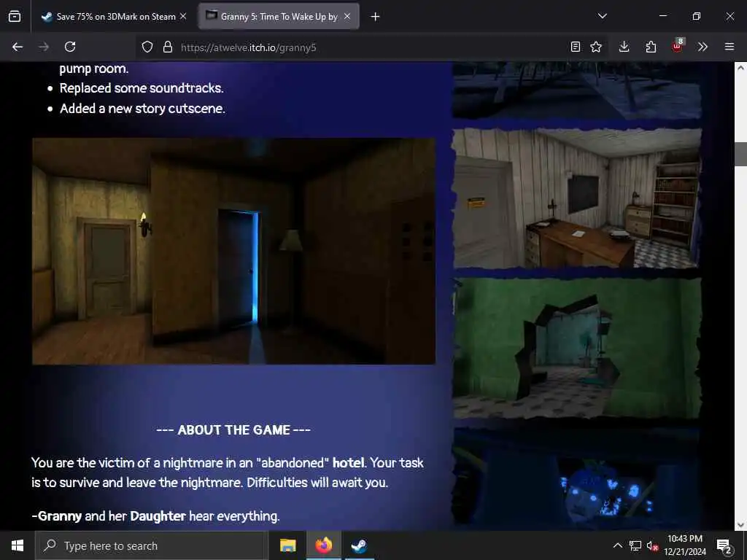Click the taskbar 'Type here to search' box
747x560 pixels.
tap(152, 545)
